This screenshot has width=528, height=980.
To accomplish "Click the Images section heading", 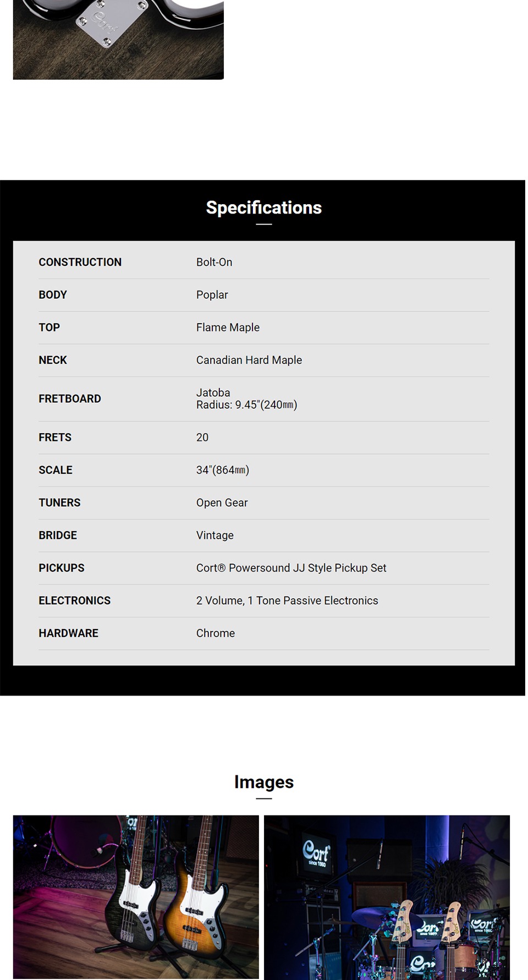I will pyautogui.click(x=263, y=782).
